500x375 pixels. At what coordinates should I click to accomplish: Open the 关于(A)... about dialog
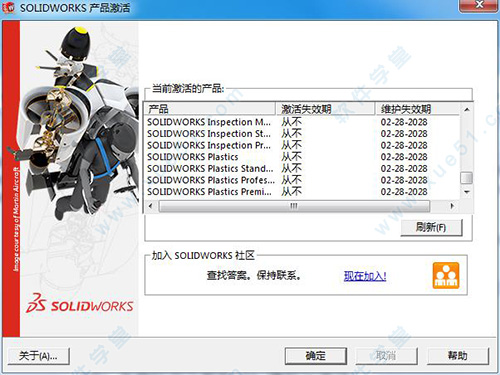tap(38, 356)
